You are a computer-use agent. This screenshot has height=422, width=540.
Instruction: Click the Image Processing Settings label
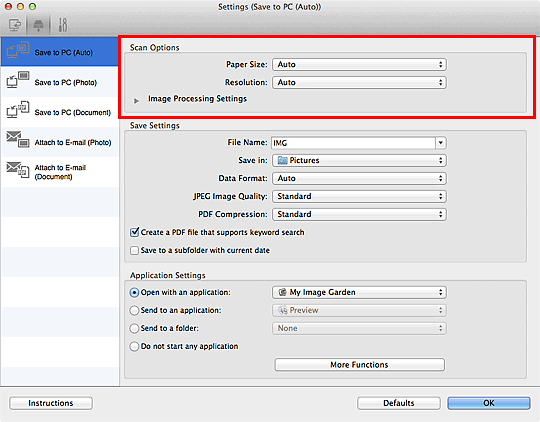point(197,99)
